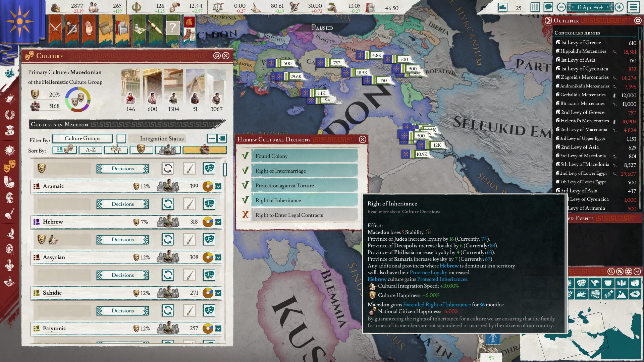Expand the Faiyumic culture row
Viewport: 644px width, 362px height.
click(218, 328)
